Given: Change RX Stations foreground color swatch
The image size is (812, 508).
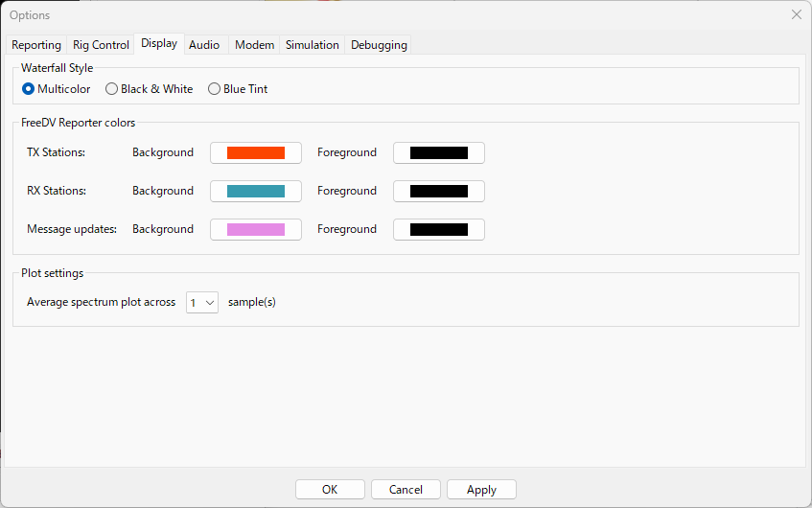Looking at the screenshot, I should coord(439,191).
